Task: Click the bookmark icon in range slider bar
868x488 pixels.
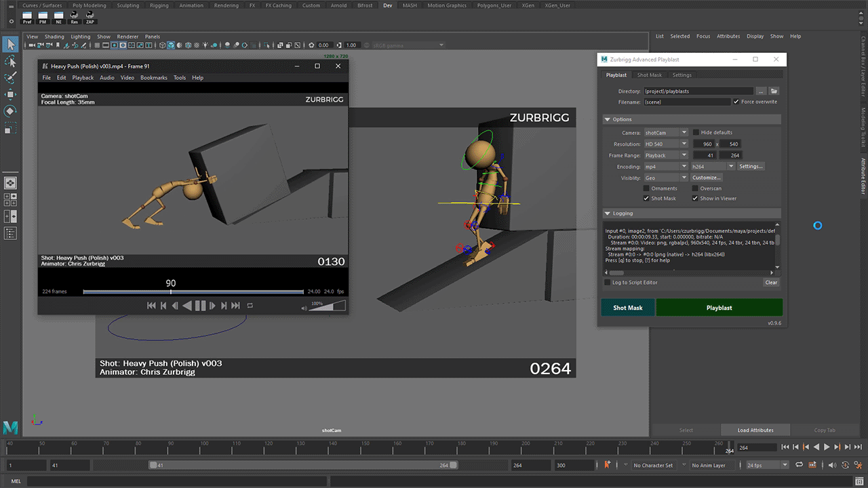Action: click(608, 466)
